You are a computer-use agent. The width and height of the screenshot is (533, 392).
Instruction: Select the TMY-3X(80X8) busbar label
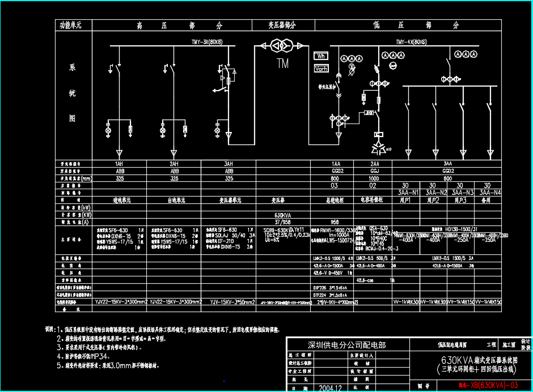(207, 42)
